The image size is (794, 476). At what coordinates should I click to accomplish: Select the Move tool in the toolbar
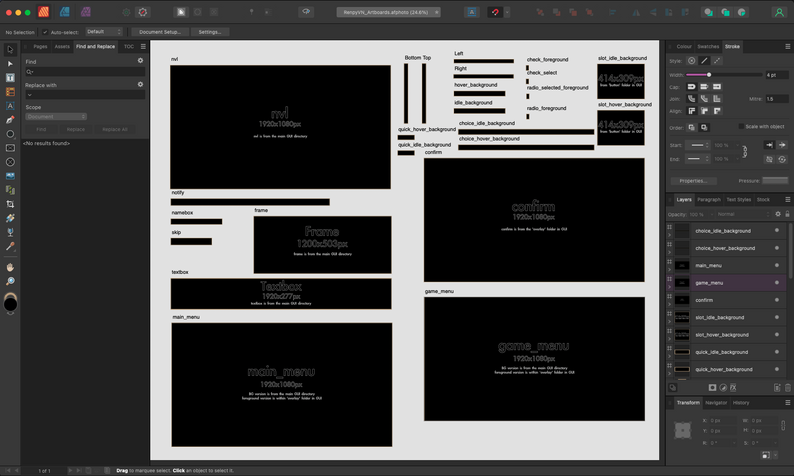click(x=10, y=50)
